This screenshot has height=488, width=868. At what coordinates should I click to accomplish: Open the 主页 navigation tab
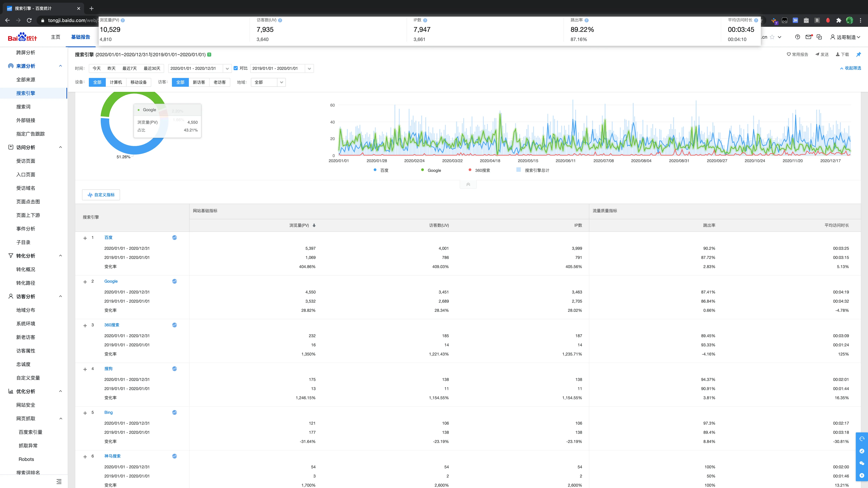56,37
